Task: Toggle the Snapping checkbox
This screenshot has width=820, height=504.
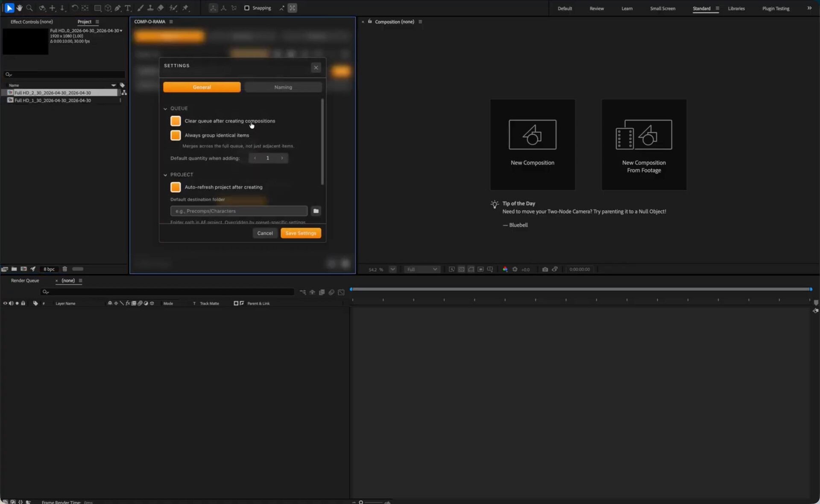Action: click(247, 8)
